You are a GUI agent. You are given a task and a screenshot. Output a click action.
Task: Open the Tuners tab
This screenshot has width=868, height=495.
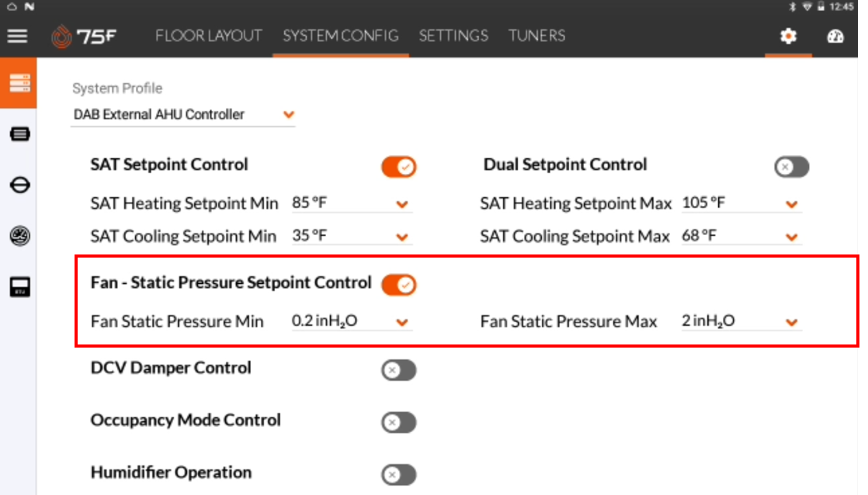point(536,36)
